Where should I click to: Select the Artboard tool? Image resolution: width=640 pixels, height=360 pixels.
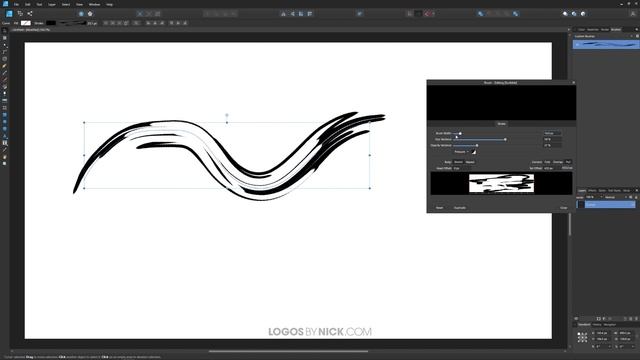4,38
